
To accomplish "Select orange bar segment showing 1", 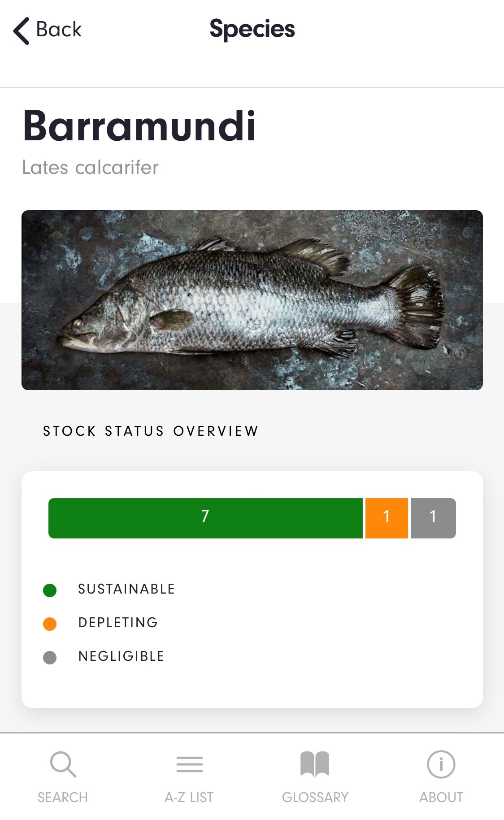I will pos(387,518).
